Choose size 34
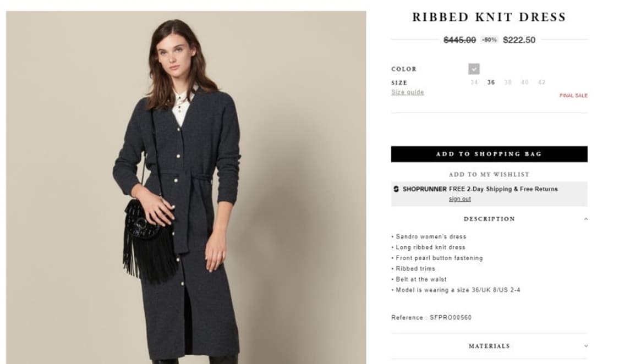Screen dimensions: 619x364 [x=474, y=82]
